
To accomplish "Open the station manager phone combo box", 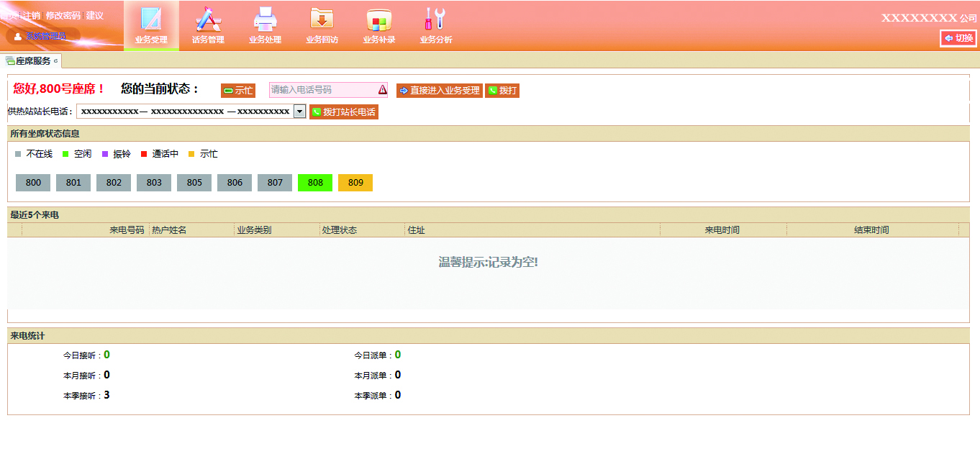I will pyautogui.click(x=185, y=112).
